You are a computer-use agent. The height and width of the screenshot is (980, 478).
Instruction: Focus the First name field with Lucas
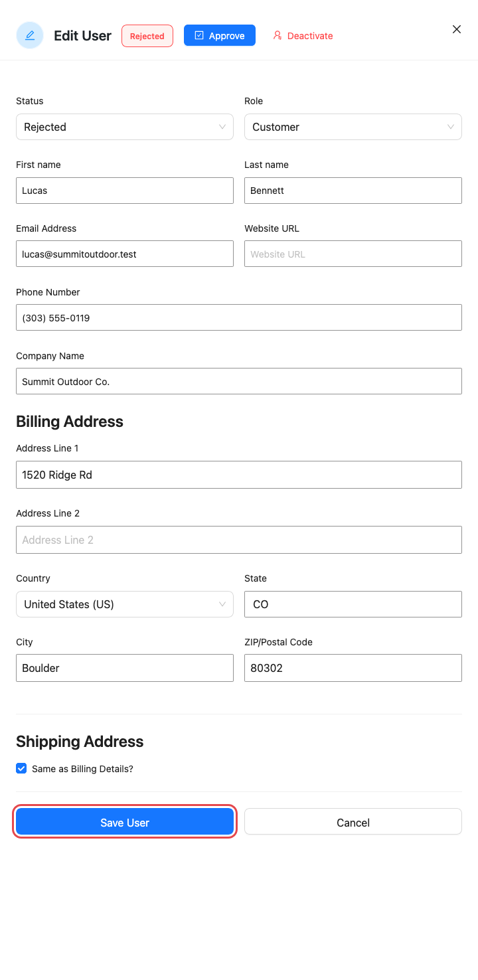point(125,191)
